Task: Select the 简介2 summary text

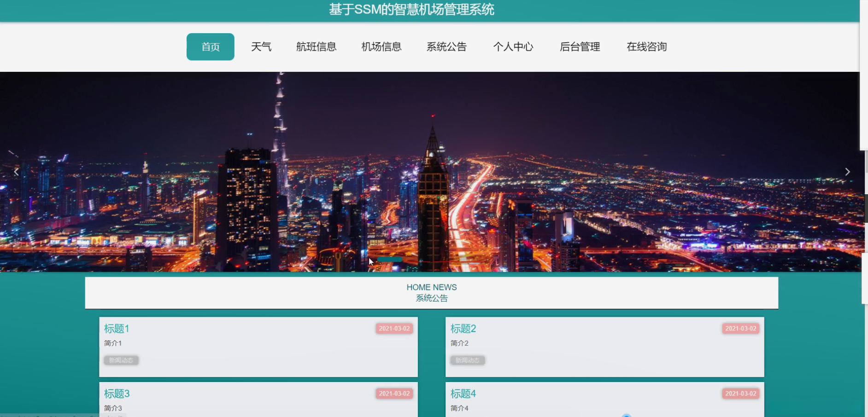Action: coord(459,343)
